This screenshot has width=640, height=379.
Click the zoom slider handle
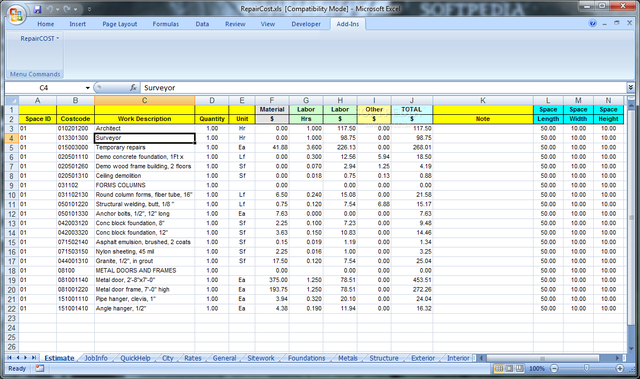point(587,368)
